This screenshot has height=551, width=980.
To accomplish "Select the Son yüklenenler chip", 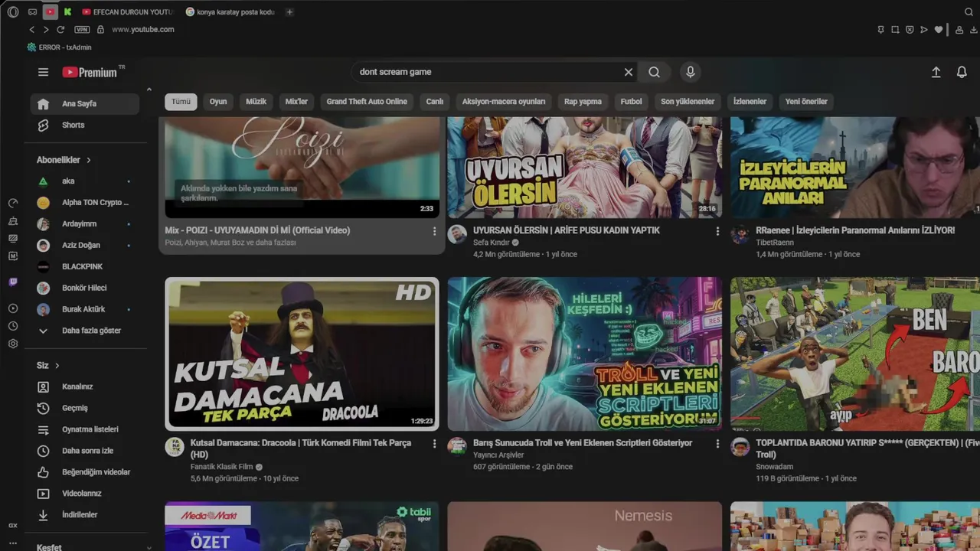I will tap(688, 102).
